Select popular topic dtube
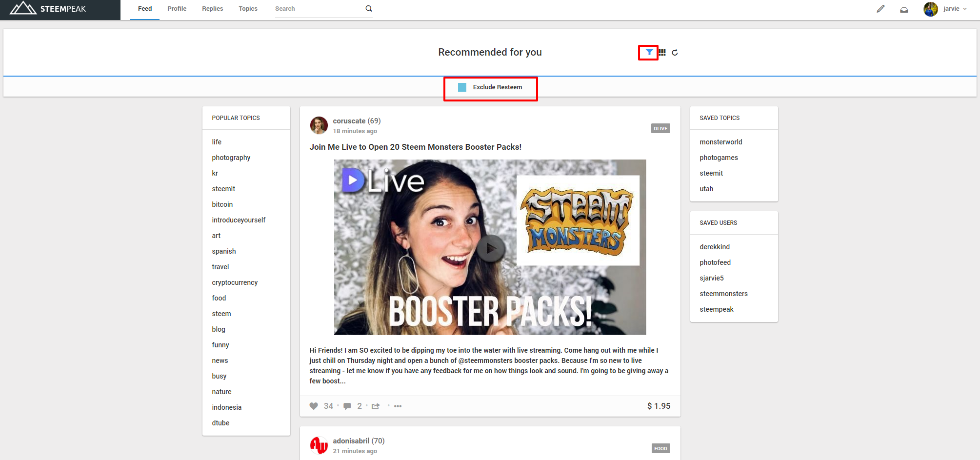The image size is (980, 460). (220, 423)
